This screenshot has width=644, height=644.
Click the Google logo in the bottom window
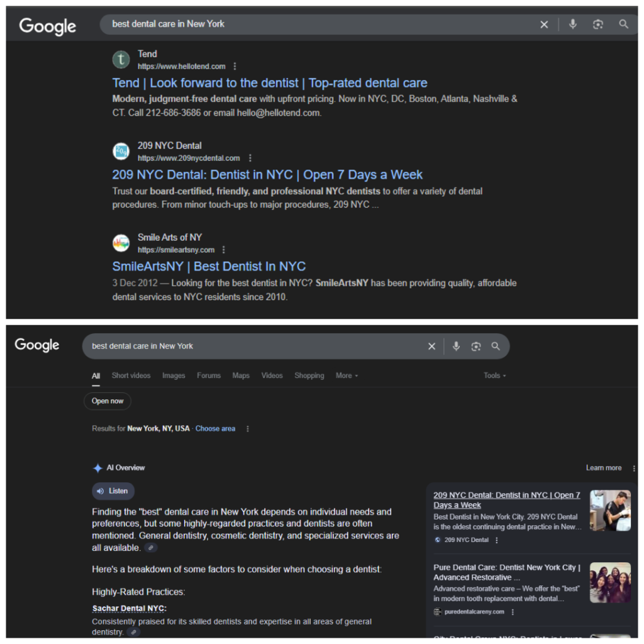37,345
